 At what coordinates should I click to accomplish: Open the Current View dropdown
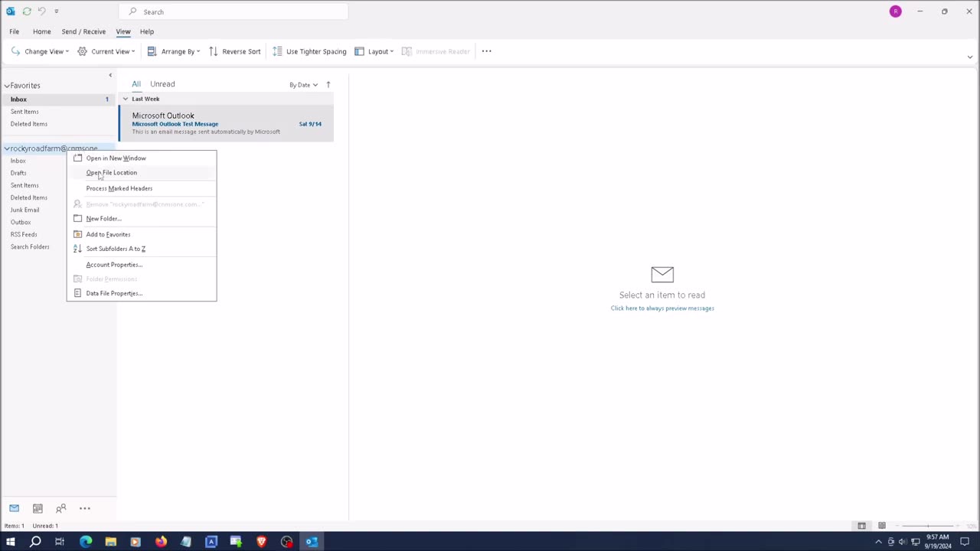tap(106, 51)
